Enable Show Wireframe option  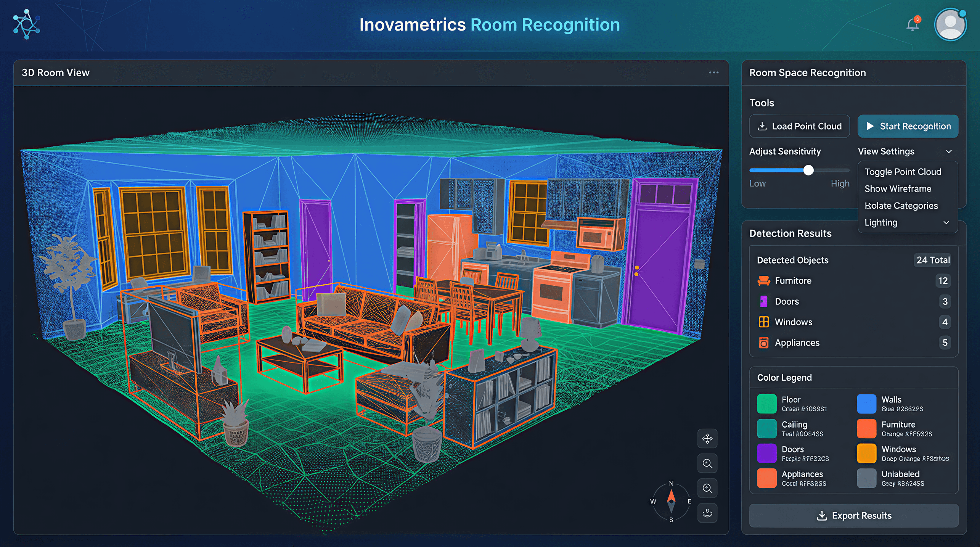(x=898, y=189)
